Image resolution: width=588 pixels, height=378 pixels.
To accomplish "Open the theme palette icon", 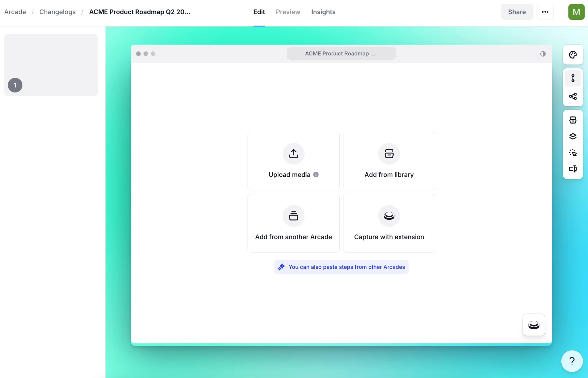I will (573, 54).
